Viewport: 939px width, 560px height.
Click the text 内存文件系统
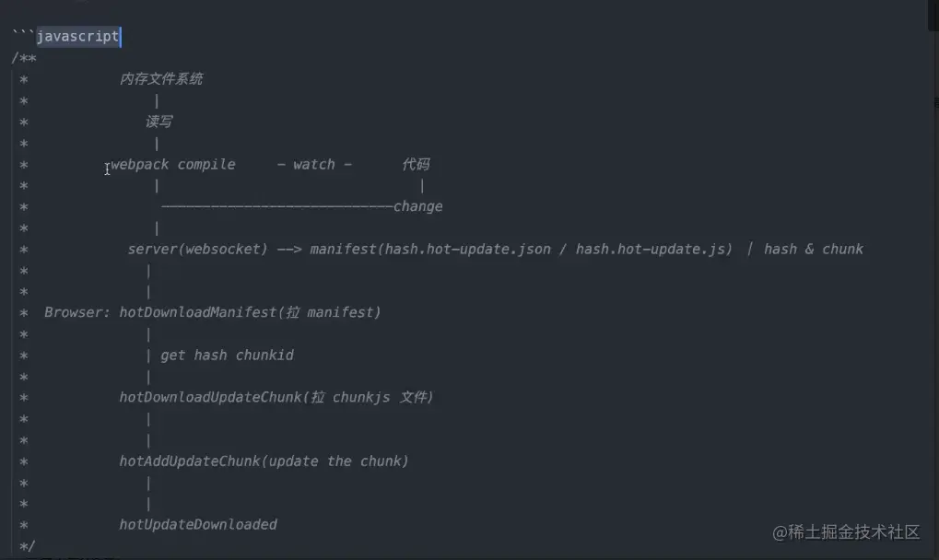[161, 79]
